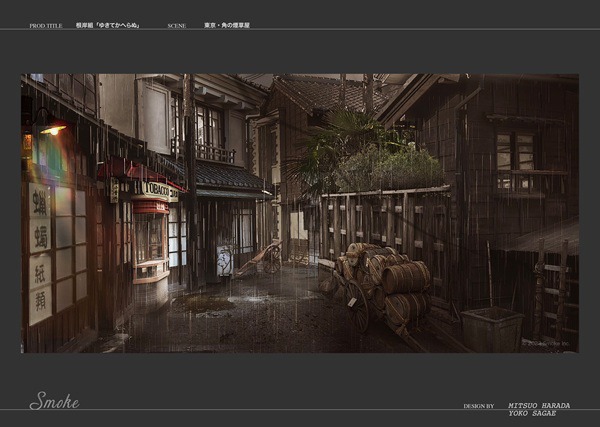Click the glowing street lamp

(52, 129)
